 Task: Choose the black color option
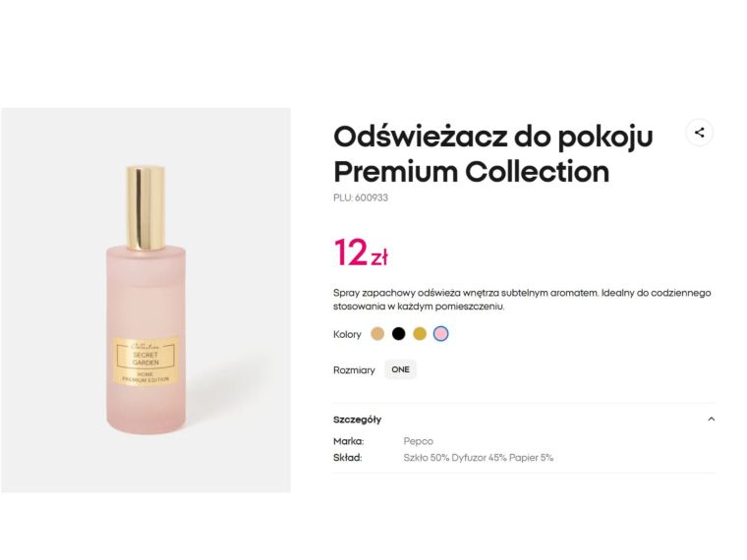point(398,334)
